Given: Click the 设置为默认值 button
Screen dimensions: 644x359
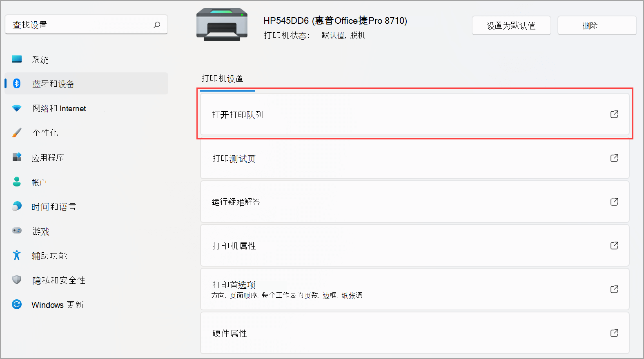Looking at the screenshot, I should [511, 25].
